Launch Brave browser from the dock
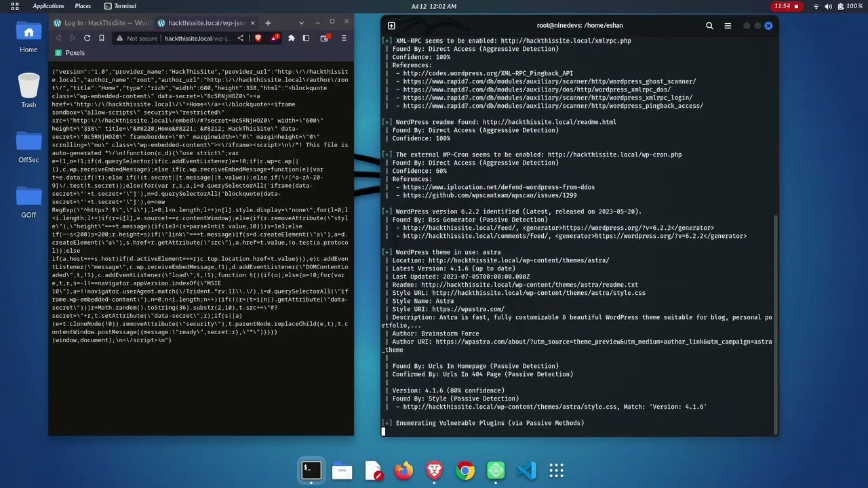This screenshot has width=868, height=488. tap(434, 470)
